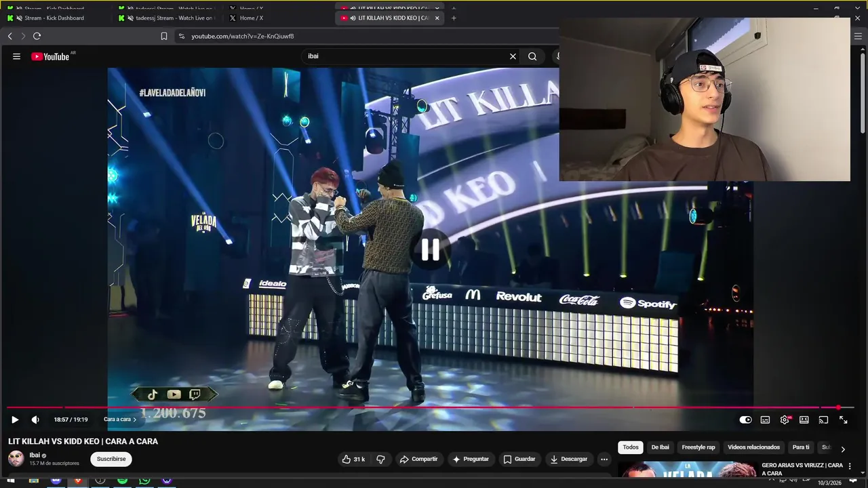Switch to the Home / X tab
Viewport: 868px width, 488px height.
251,18
